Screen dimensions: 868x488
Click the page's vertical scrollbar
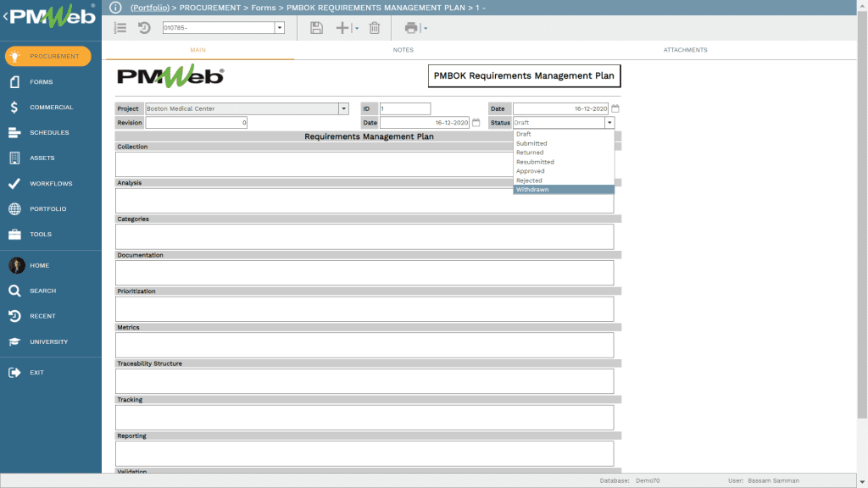tap(862, 216)
